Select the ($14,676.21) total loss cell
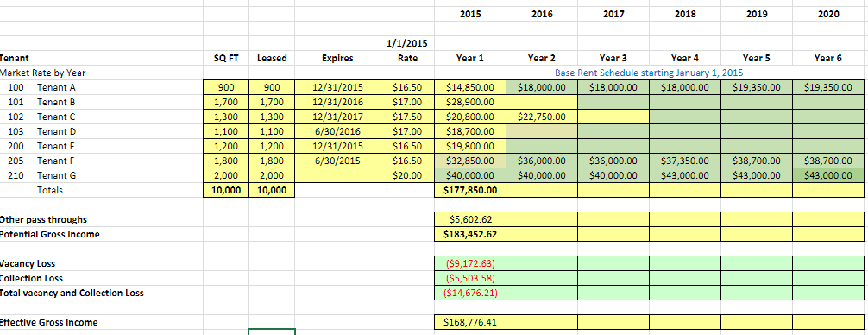The height and width of the screenshot is (335, 868). click(470, 293)
